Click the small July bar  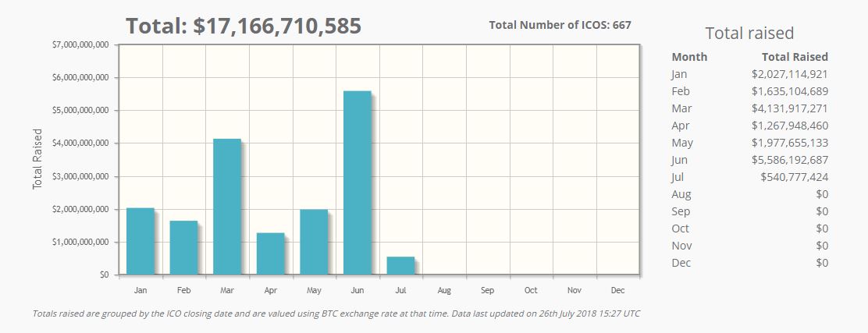[x=400, y=266]
